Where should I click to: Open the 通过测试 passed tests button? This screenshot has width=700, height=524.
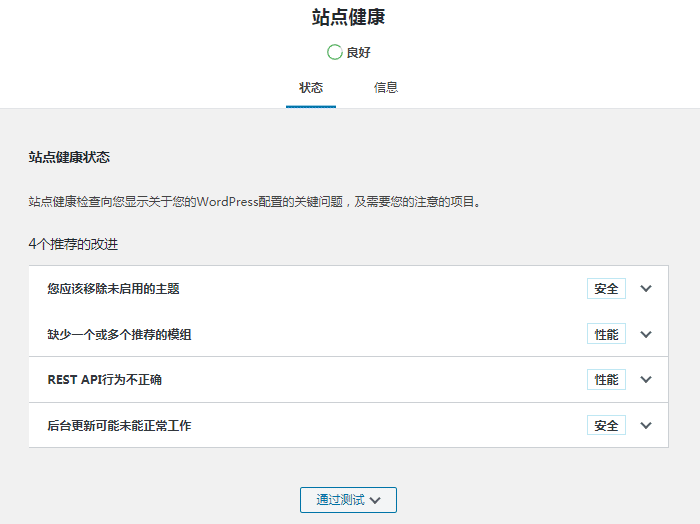tap(348, 500)
